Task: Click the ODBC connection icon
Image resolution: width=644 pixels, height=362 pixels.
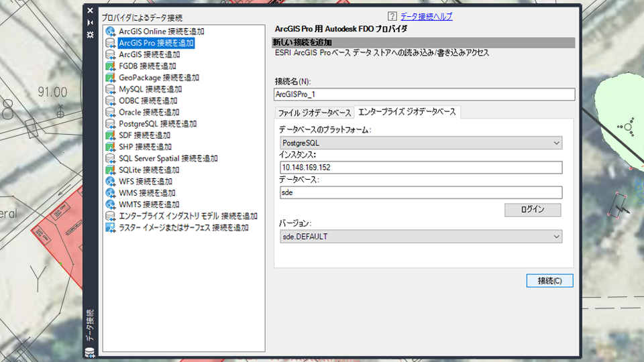Action: [110, 101]
